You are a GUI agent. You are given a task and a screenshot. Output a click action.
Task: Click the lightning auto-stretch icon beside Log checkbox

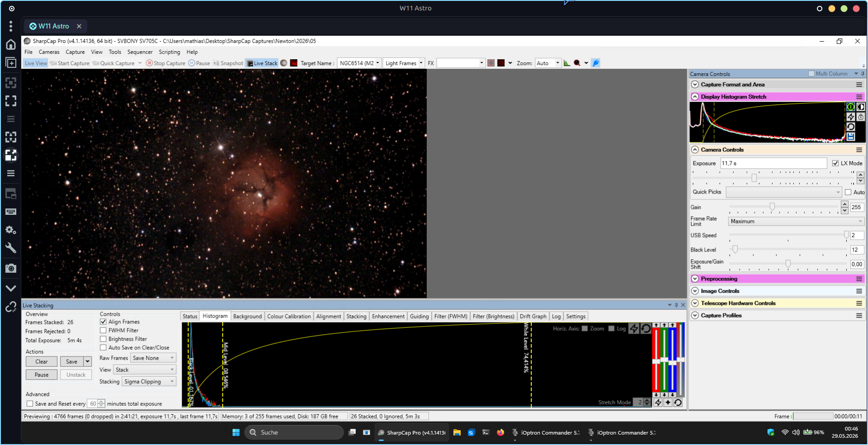(634, 329)
